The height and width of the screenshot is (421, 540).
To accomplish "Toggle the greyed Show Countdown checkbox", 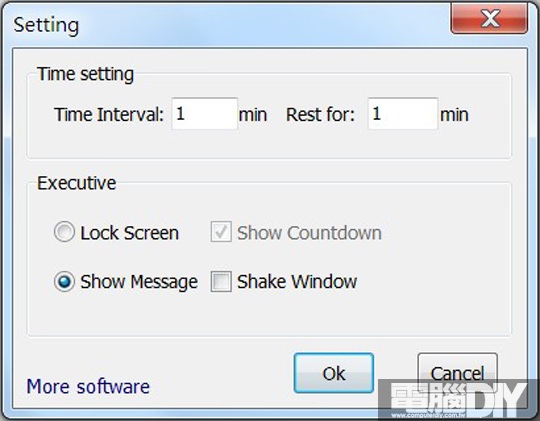I will [221, 232].
